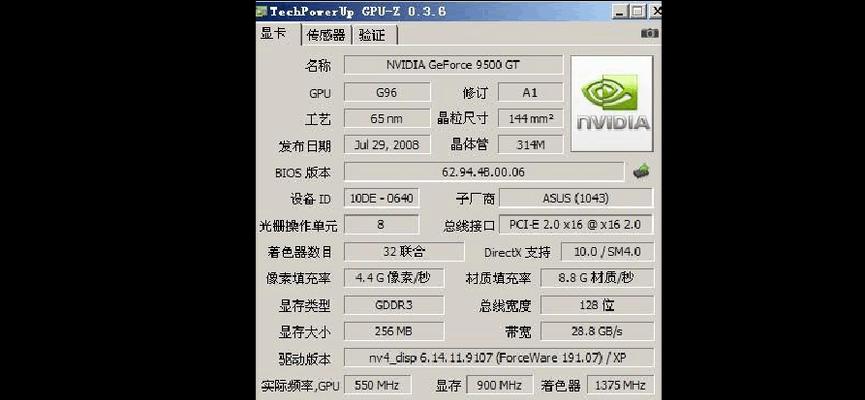This screenshot has width=865, height=400.
Task: Click the die size field 144 mm²
Action: pyautogui.click(x=530, y=118)
